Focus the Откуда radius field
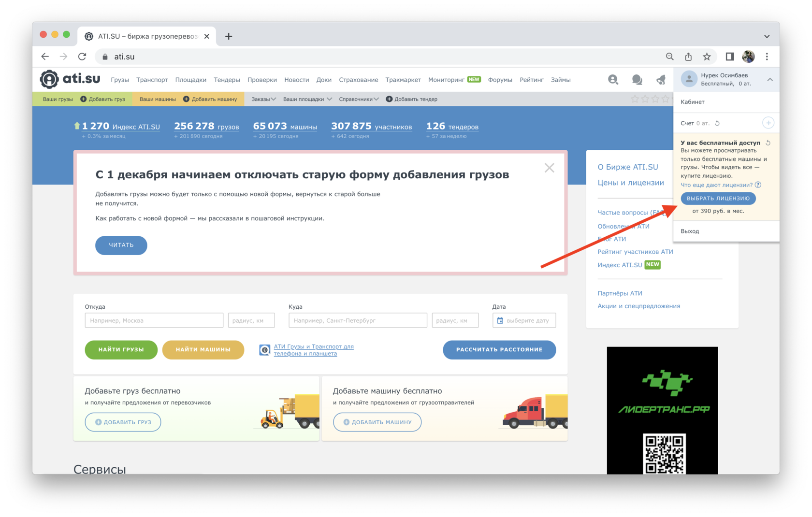Image resolution: width=812 pixels, height=517 pixels. (251, 320)
